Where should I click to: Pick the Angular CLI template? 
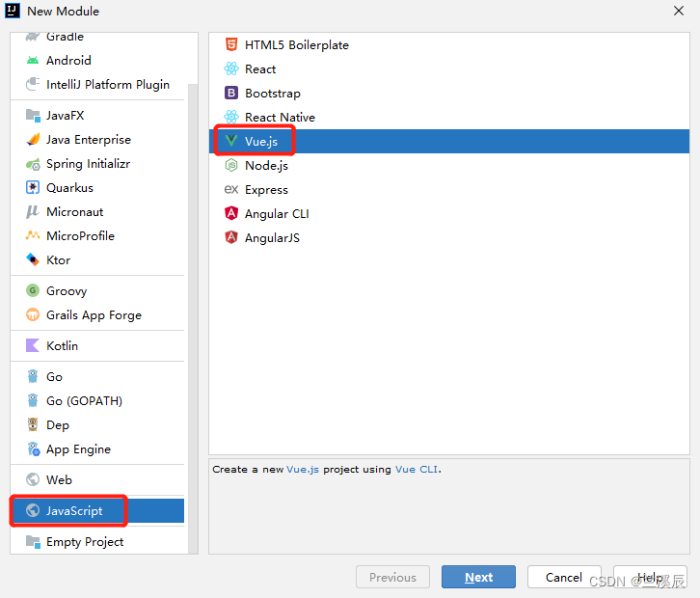449,213
